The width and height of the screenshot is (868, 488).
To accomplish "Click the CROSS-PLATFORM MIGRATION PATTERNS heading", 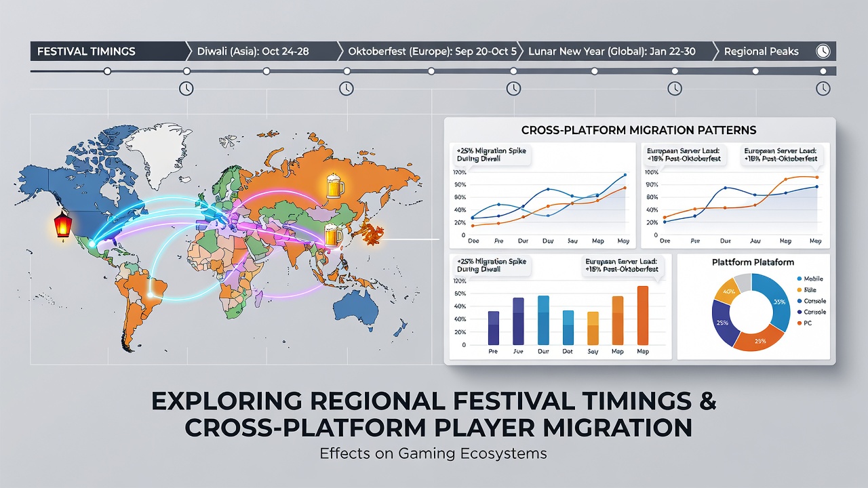I will (639, 129).
